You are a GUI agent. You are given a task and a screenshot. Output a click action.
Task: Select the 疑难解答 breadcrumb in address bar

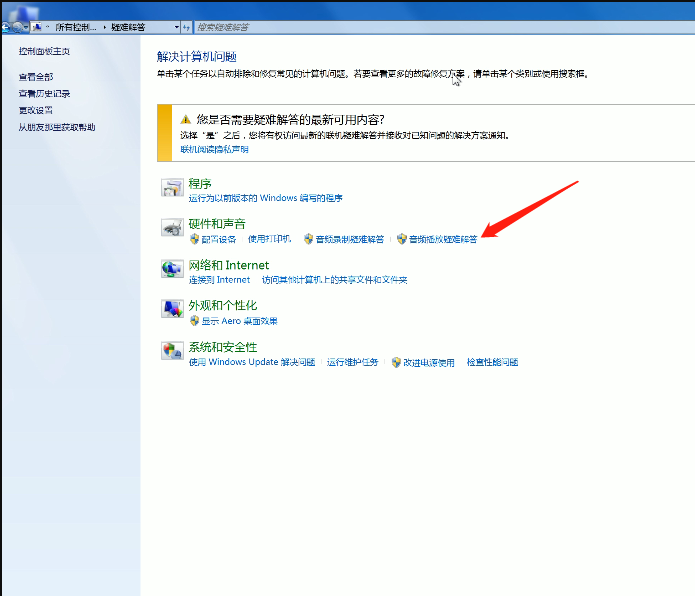tap(126, 27)
